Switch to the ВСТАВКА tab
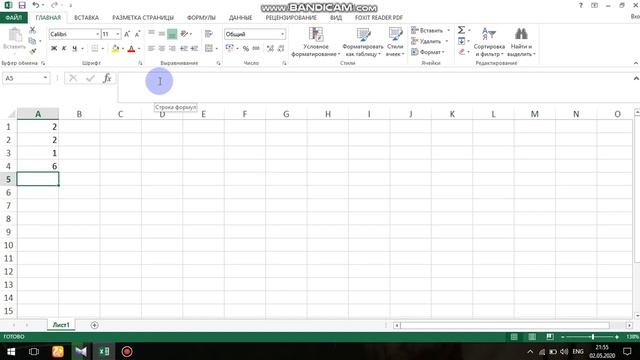The image size is (640, 360). (86, 18)
